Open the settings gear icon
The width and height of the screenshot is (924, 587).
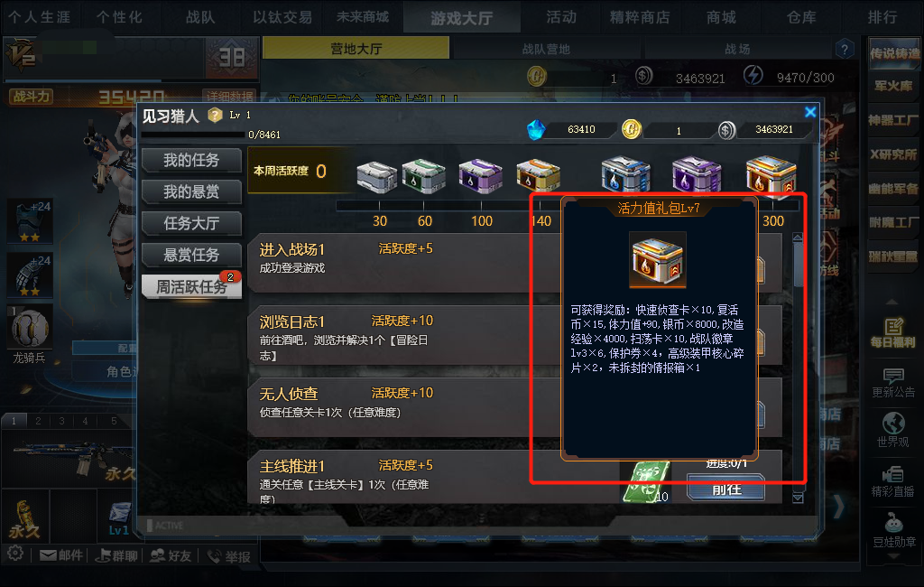click(x=15, y=554)
